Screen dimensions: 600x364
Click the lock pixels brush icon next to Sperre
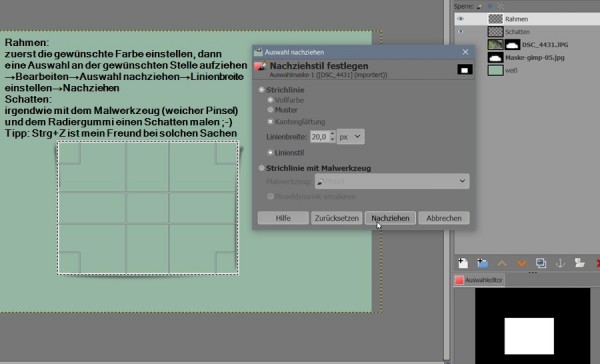[x=479, y=6]
